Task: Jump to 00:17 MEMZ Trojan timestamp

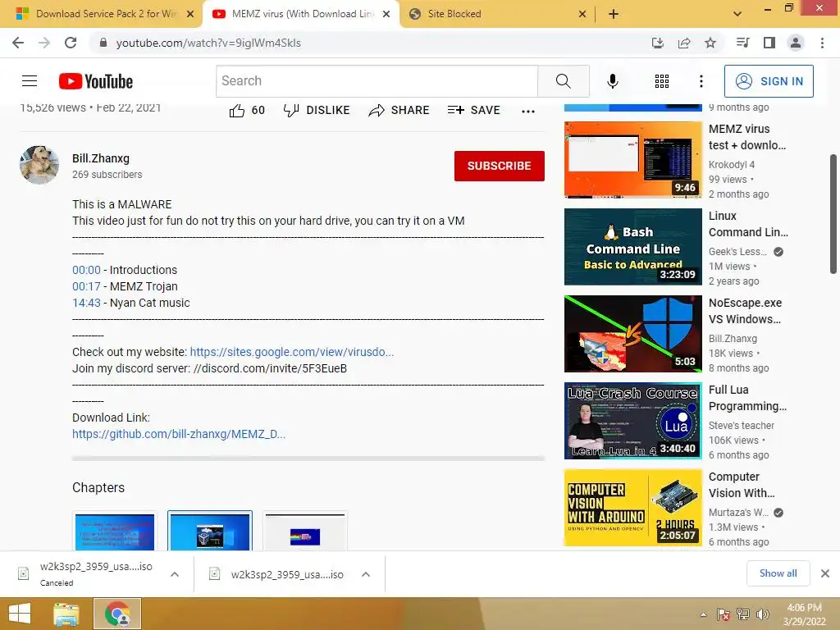Action: 86,286
